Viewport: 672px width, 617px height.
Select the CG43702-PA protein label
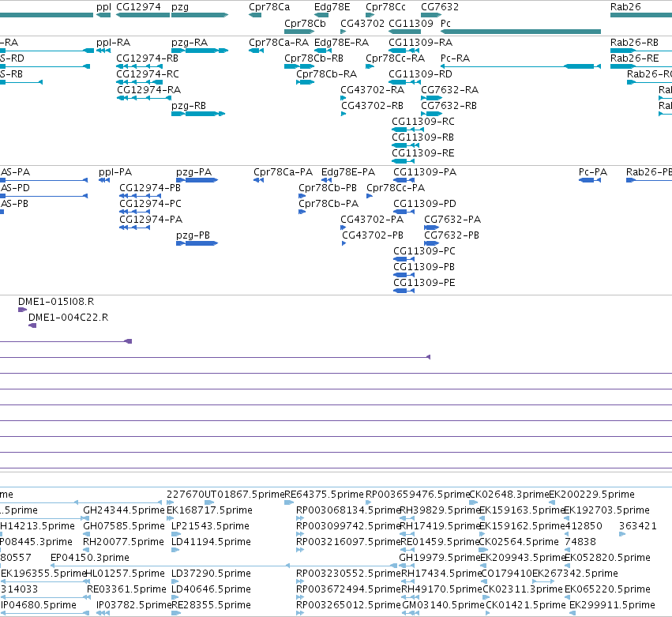click(372, 220)
